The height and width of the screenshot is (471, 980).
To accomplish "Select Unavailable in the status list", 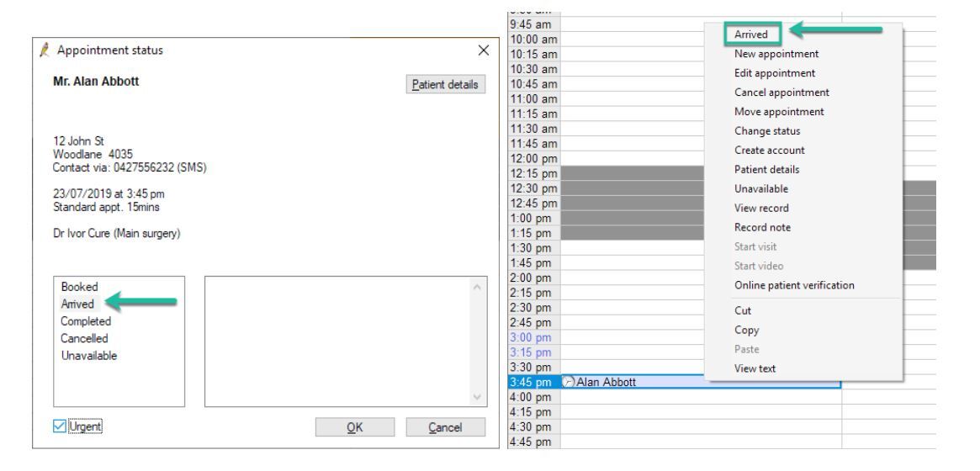I will 88,355.
